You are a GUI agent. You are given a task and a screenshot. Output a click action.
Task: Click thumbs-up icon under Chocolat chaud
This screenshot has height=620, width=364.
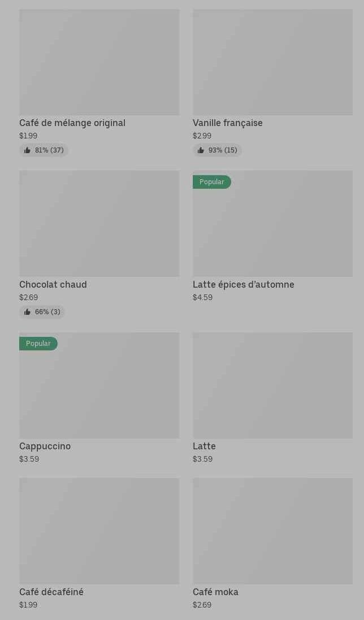click(x=27, y=312)
